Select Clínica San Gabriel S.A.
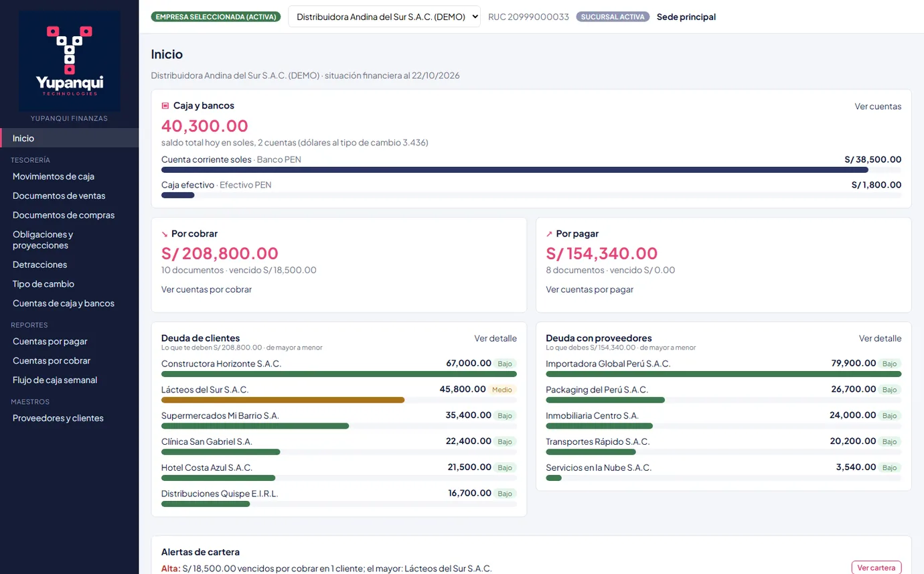 point(339,446)
